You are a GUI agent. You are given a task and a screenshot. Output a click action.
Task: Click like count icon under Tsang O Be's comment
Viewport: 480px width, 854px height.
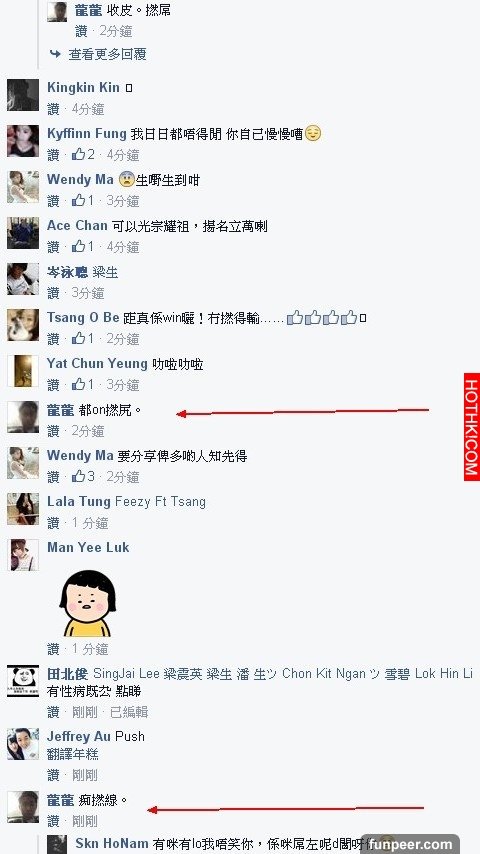pos(78,339)
